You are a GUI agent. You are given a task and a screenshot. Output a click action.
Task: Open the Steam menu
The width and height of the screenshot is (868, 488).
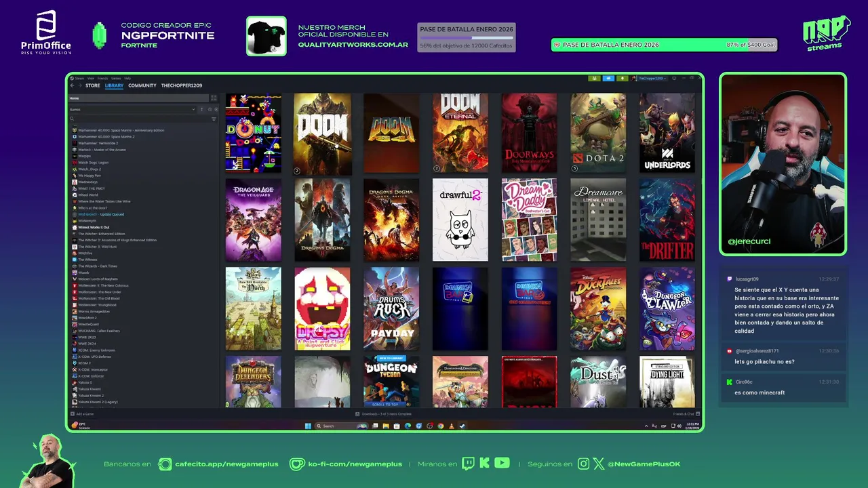79,79
